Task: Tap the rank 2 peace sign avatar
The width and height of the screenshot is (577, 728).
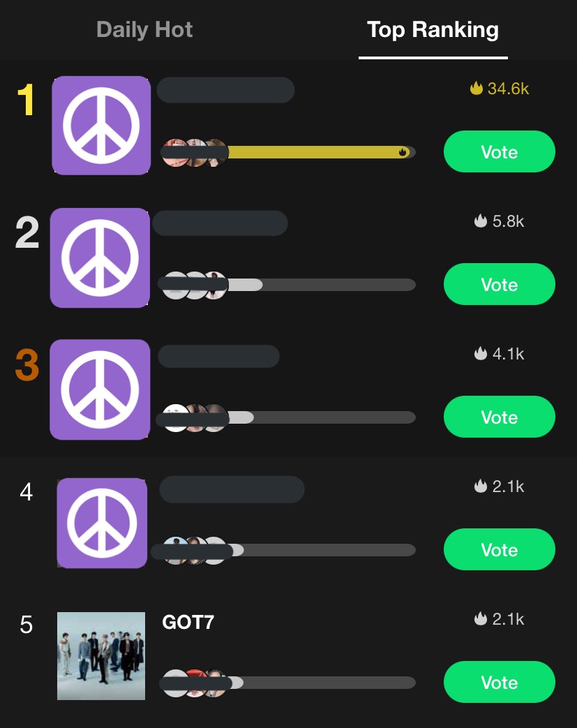Action: tap(100, 258)
